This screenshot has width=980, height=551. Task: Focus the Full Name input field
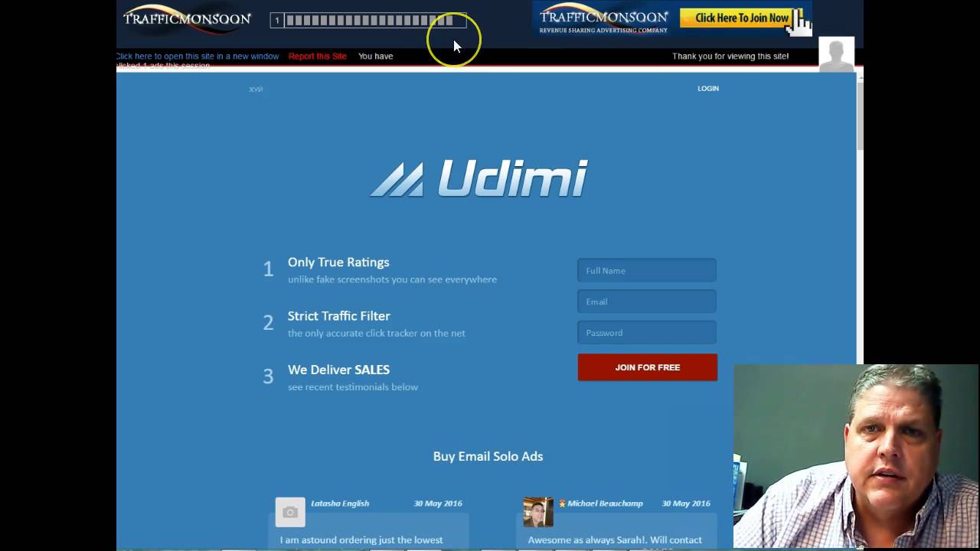[647, 270]
